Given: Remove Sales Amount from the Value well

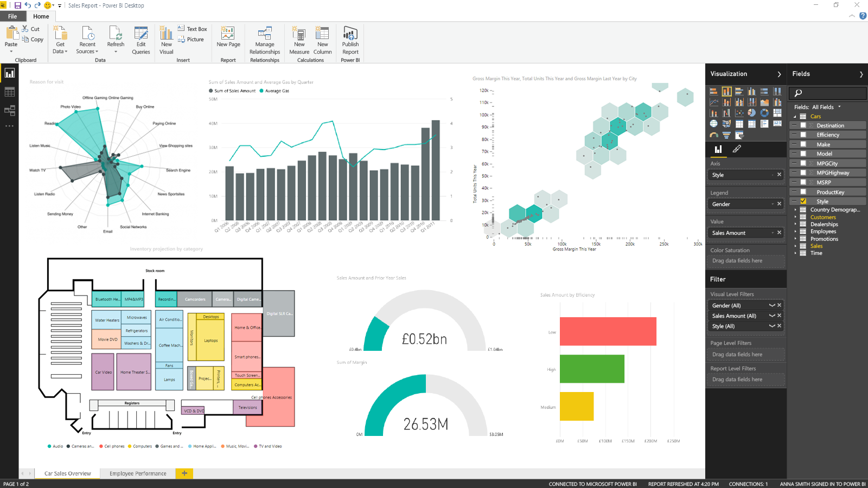Looking at the screenshot, I should click(x=780, y=233).
